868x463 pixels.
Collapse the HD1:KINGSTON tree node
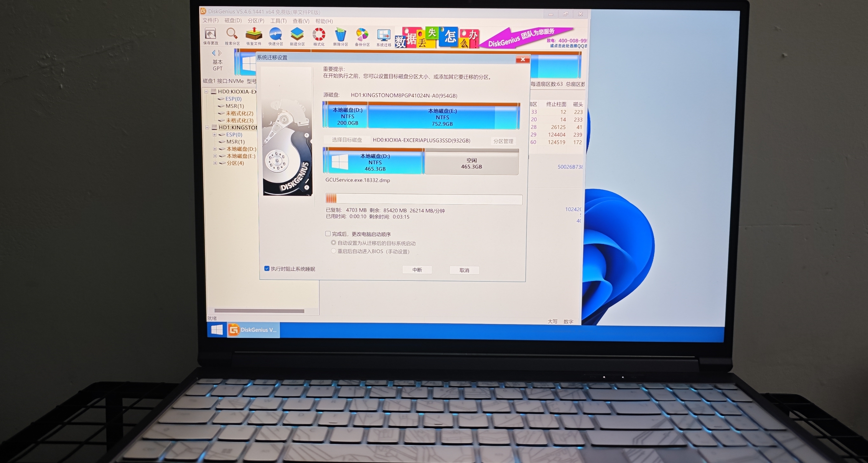(x=207, y=127)
